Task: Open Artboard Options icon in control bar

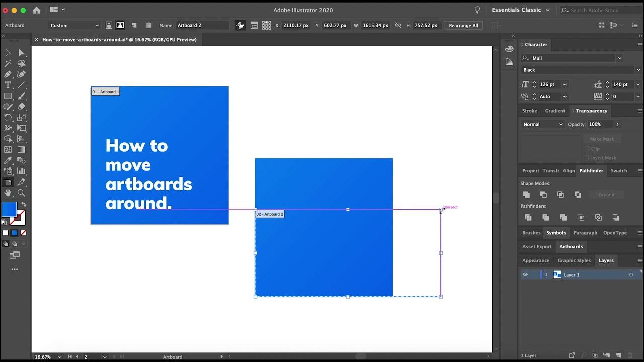Action: (254, 25)
